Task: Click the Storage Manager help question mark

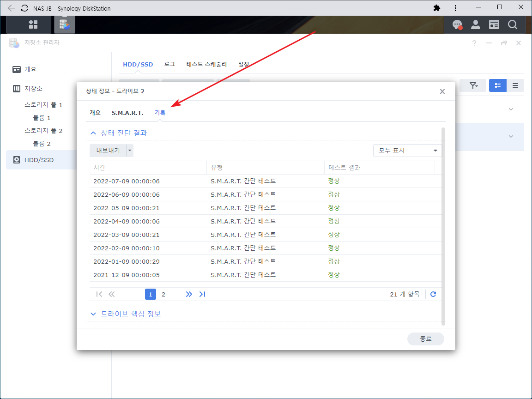Action: tap(474, 43)
